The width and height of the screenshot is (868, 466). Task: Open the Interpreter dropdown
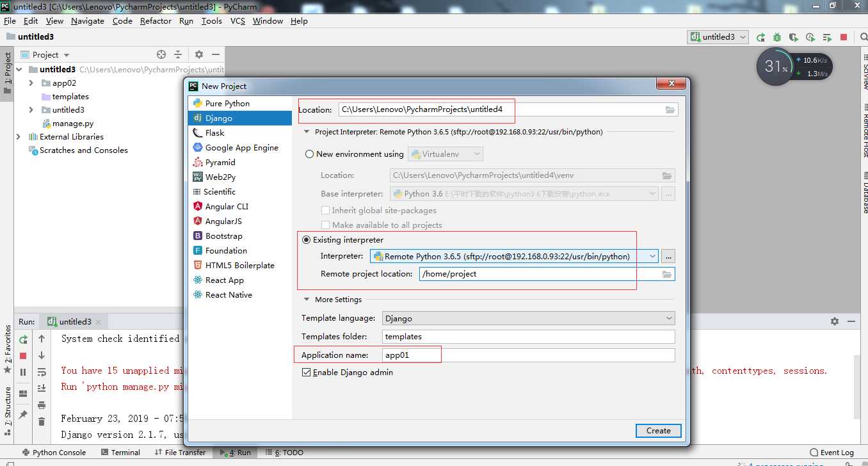(652, 256)
